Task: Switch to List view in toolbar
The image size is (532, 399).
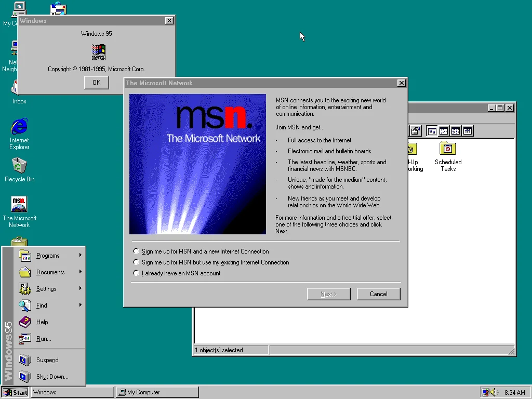Action: (x=456, y=131)
